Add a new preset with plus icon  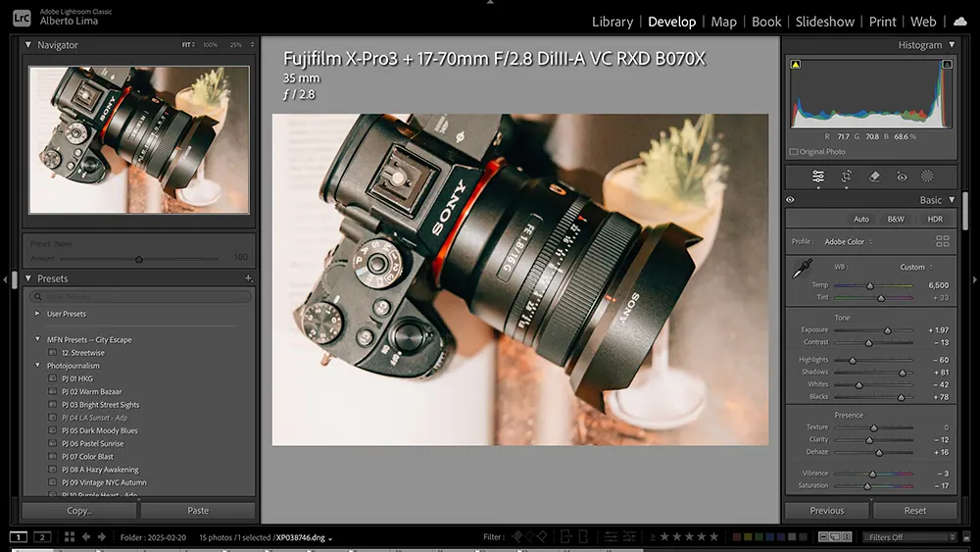(x=248, y=278)
